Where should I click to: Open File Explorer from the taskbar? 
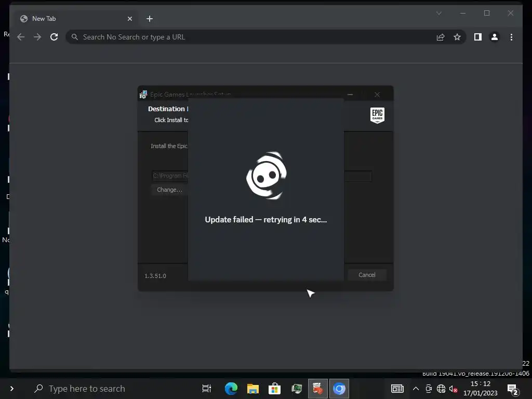tap(253, 389)
